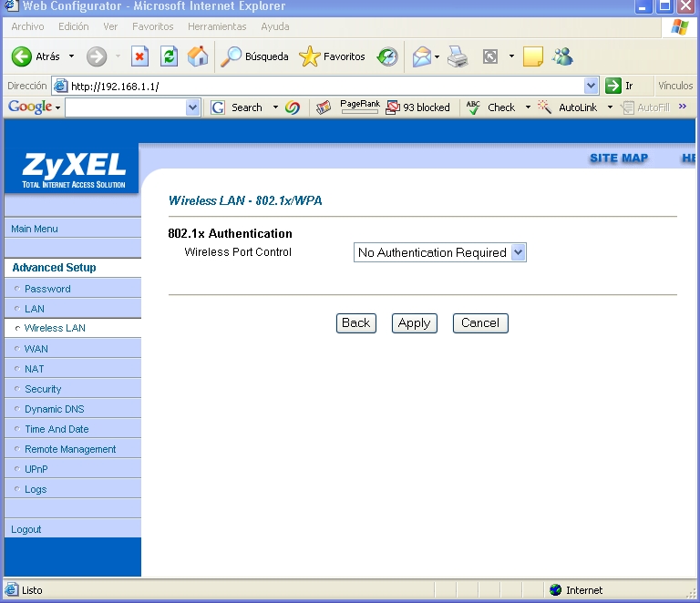Viewport: 700px width, 603px height.
Task: Open the Archivo menu
Action: click(x=27, y=26)
